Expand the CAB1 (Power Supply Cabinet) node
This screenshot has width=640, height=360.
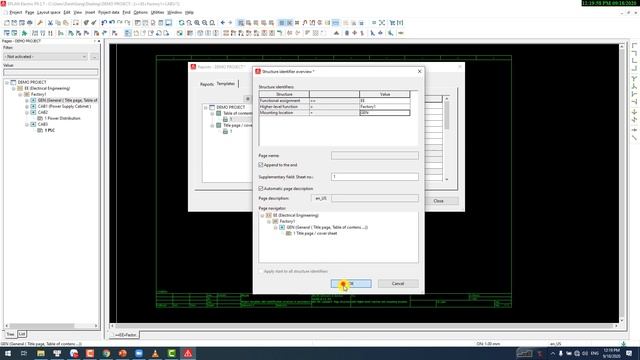[27, 106]
